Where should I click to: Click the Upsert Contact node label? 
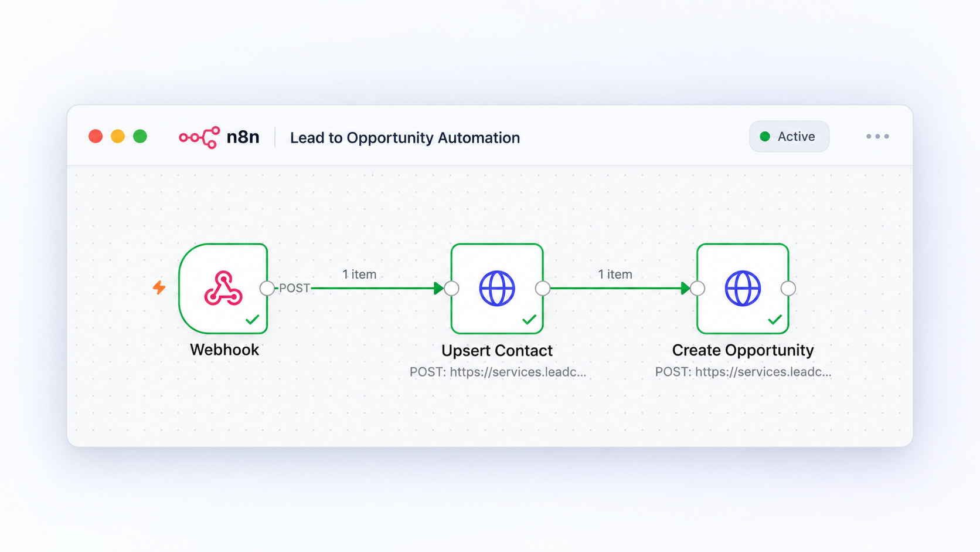click(497, 350)
